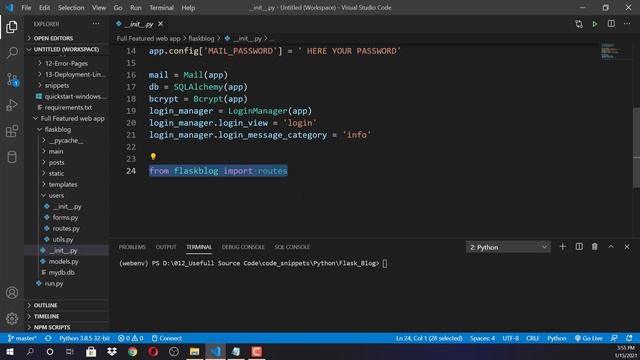Expand the 13-Deployment-Lin... folder
The height and width of the screenshot is (360, 640).
pos(67,74)
